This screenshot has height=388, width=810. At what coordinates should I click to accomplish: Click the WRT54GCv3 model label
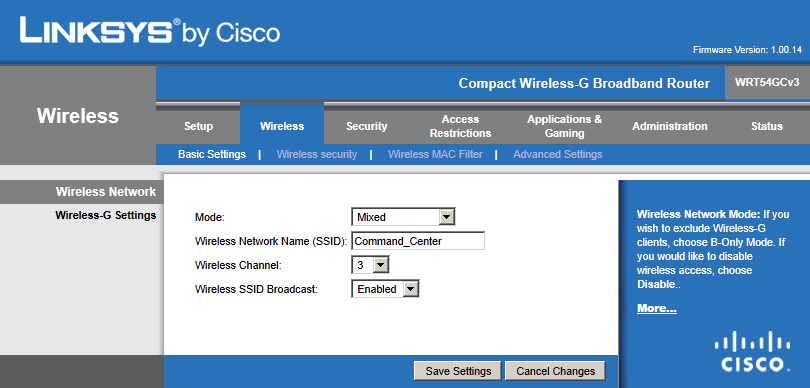(767, 83)
